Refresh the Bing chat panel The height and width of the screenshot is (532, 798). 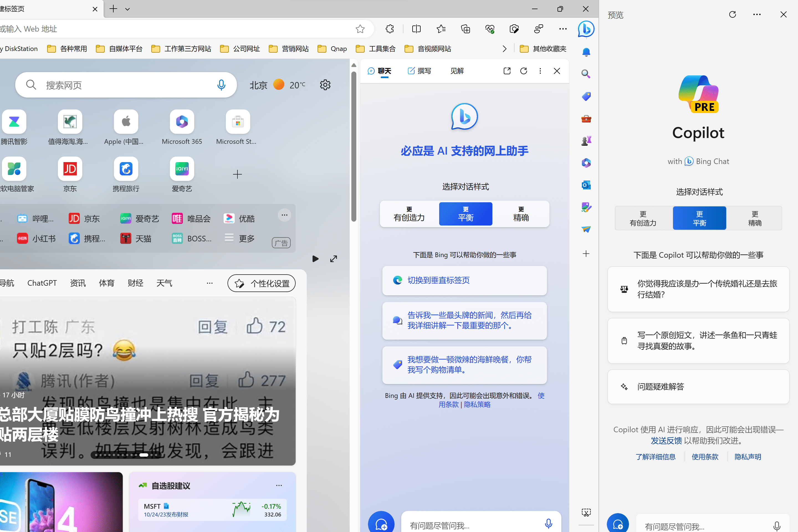point(523,71)
